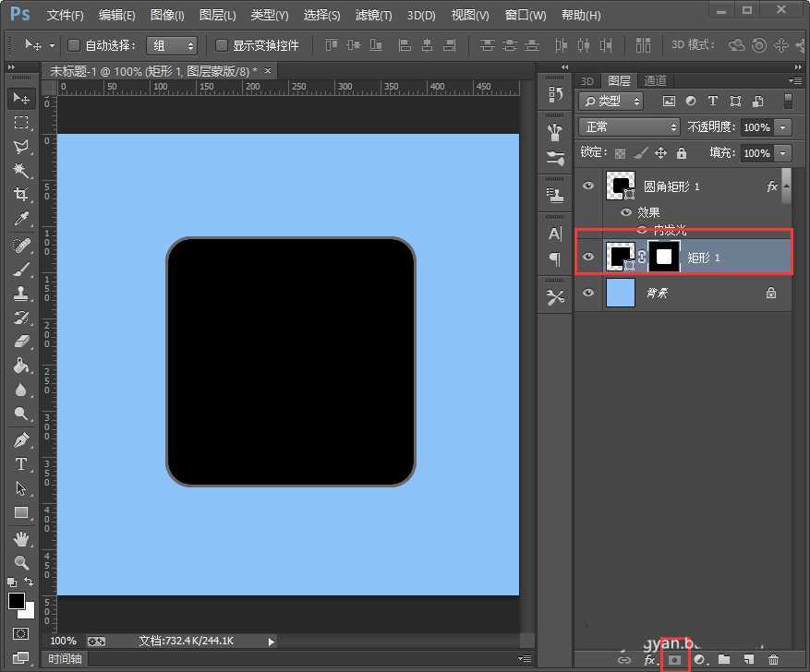This screenshot has height=672, width=810.
Task: Select the Eyedropper tool
Action: [20, 219]
